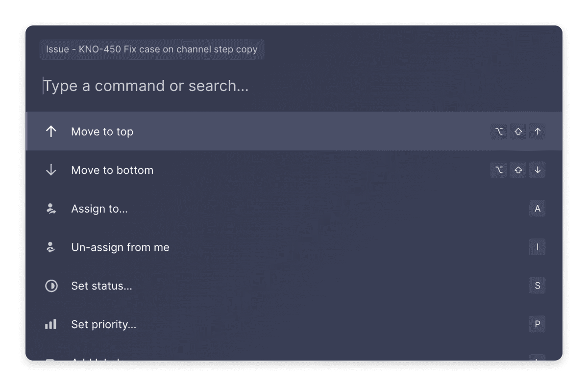Open the Set status options
This screenshot has width=588, height=386.
click(101, 286)
